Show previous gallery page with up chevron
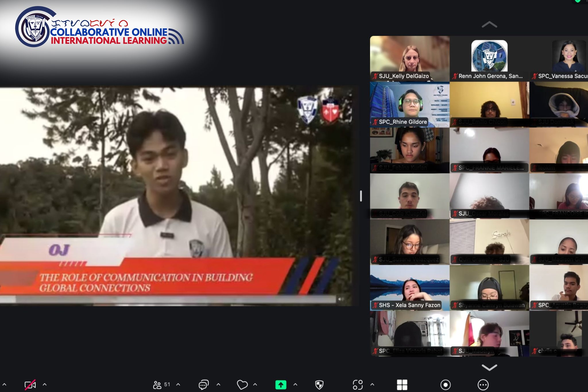The width and height of the screenshot is (588, 392). 489,25
